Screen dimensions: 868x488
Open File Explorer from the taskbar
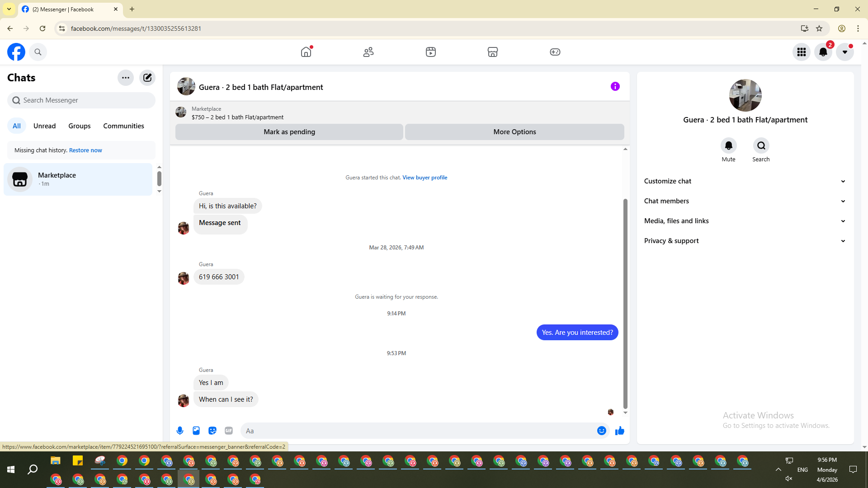tap(56, 461)
